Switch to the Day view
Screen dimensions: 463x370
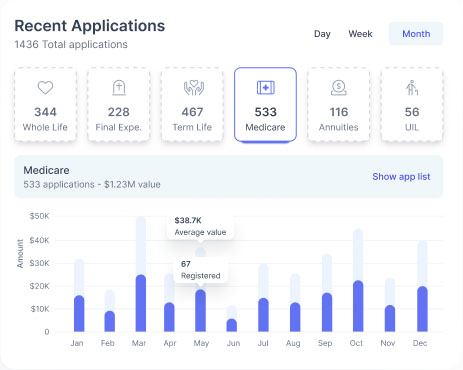[x=322, y=34]
